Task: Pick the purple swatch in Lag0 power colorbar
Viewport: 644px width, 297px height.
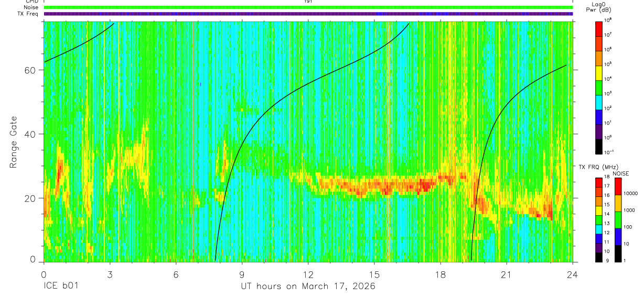Action: point(599,131)
